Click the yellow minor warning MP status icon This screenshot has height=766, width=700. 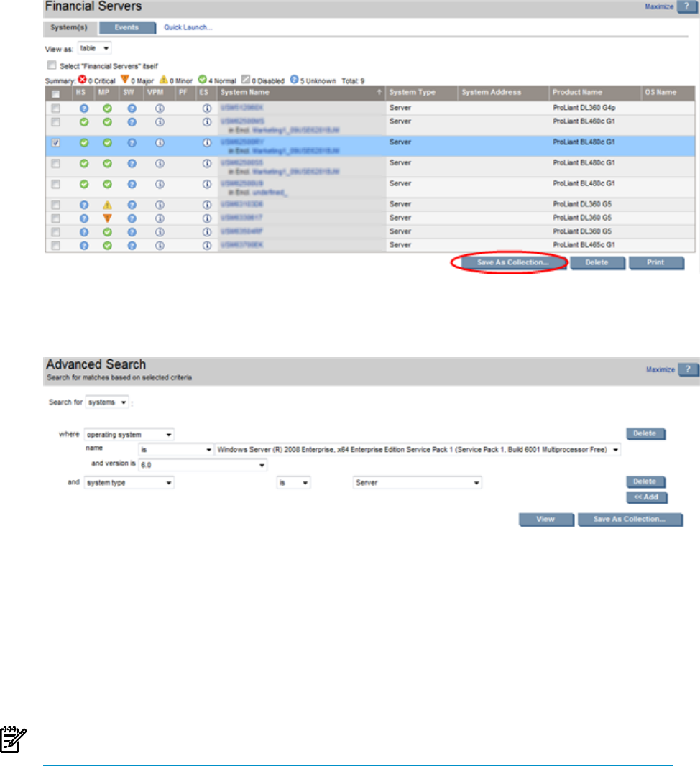click(x=107, y=204)
